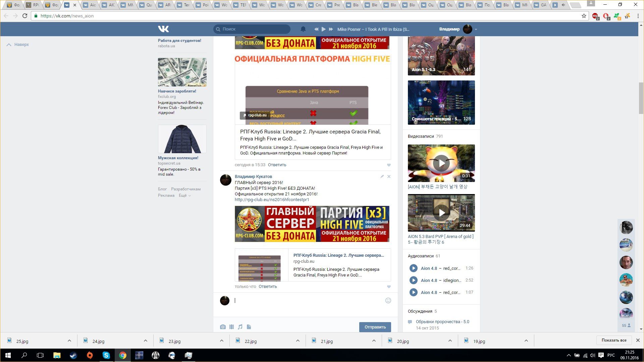The width and height of the screenshot is (644, 362).
Task: Expand options arrow for 23.jpg download
Action: click(x=222, y=341)
